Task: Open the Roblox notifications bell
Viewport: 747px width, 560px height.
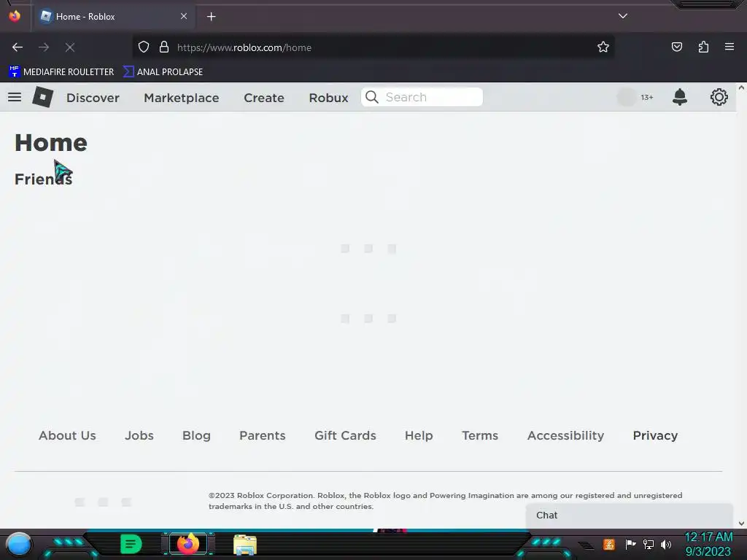Action: pos(680,97)
